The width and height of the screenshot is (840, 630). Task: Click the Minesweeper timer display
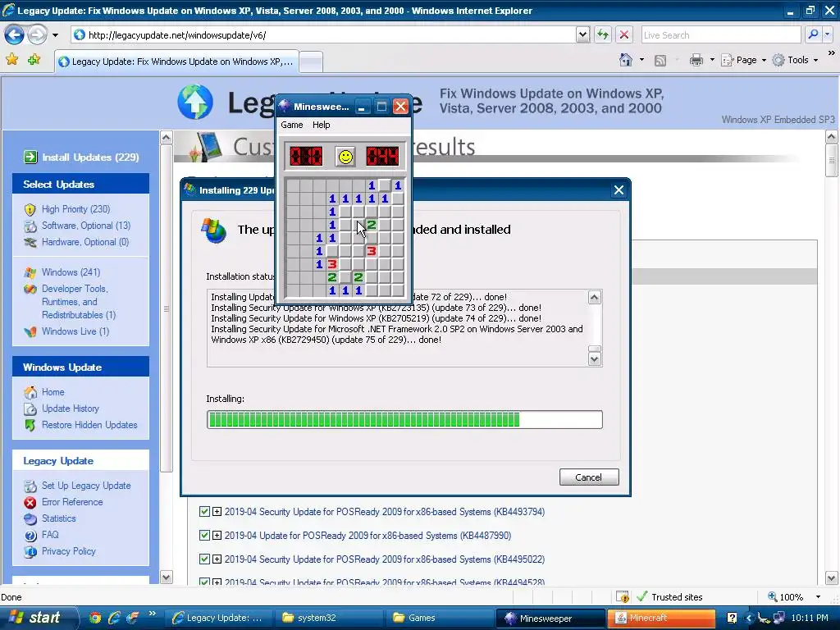[x=382, y=157]
